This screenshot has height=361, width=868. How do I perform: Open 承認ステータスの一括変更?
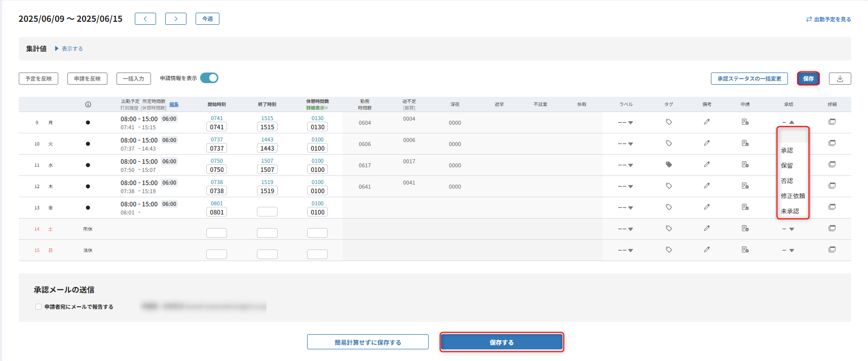pos(749,79)
